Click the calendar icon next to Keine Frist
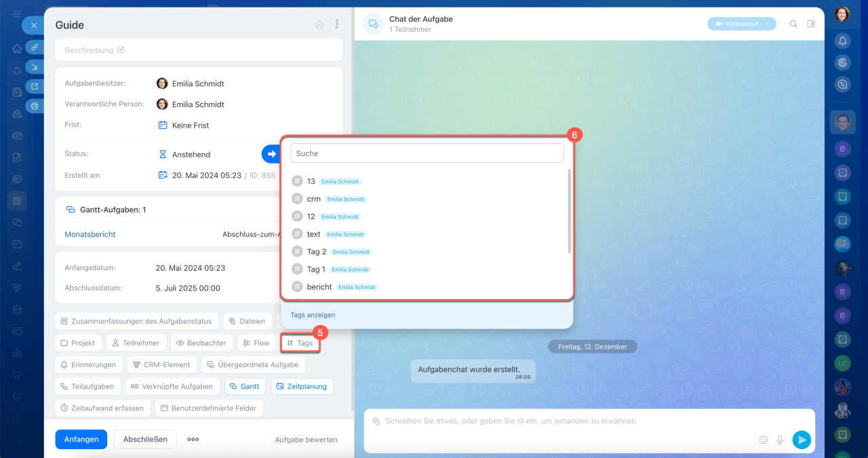Screen dimensions: 868x458 (163, 126)
